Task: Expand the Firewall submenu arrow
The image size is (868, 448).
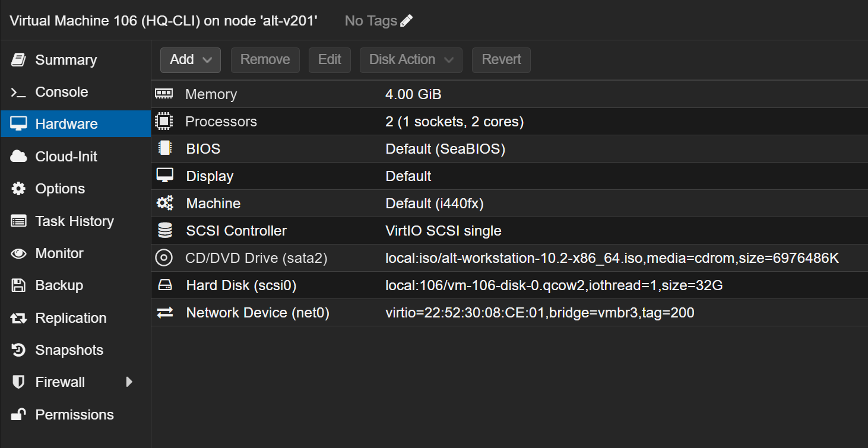Action: tap(129, 382)
